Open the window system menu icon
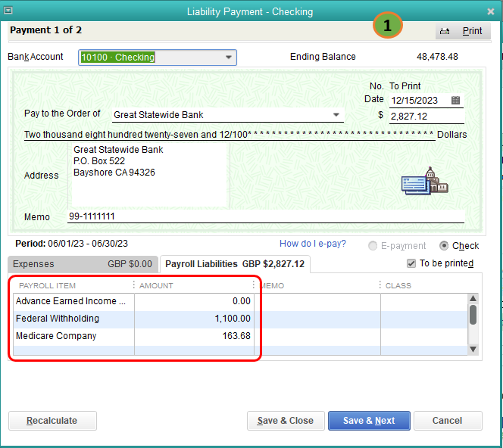The width and height of the screenshot is (503, 448). [x=8, y=11]
